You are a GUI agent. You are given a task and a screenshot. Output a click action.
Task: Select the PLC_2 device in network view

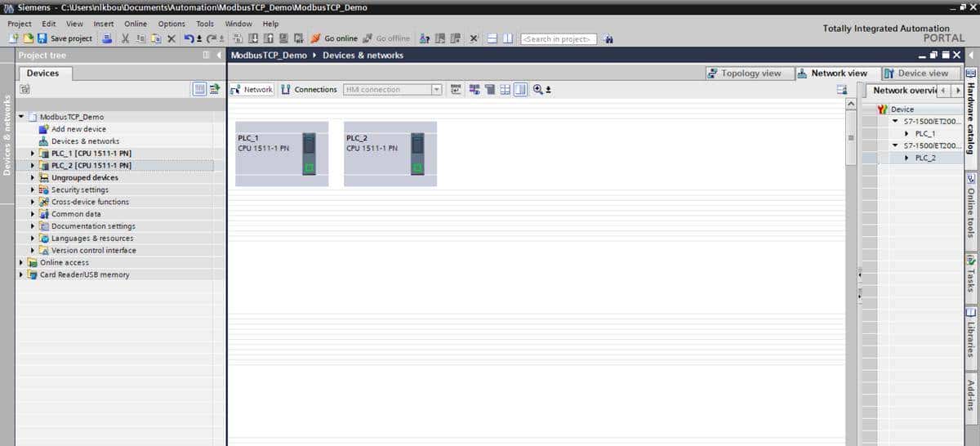[x=390, y=154]
